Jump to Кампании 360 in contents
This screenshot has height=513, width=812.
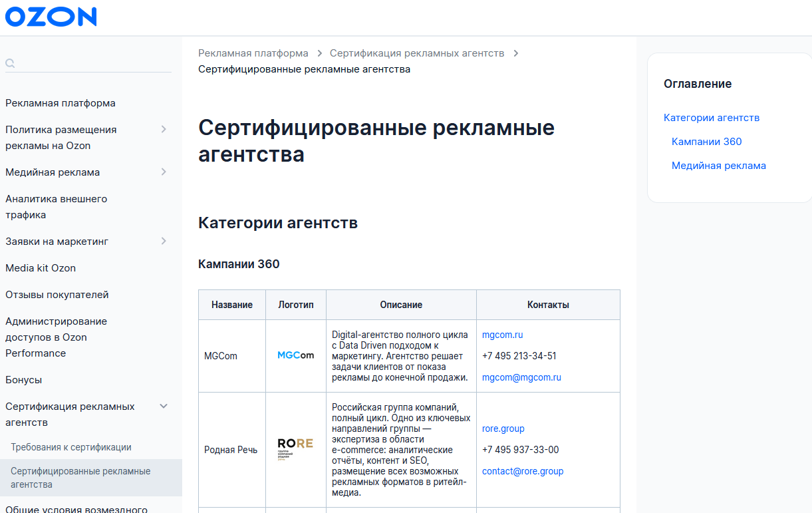point(707,142)
